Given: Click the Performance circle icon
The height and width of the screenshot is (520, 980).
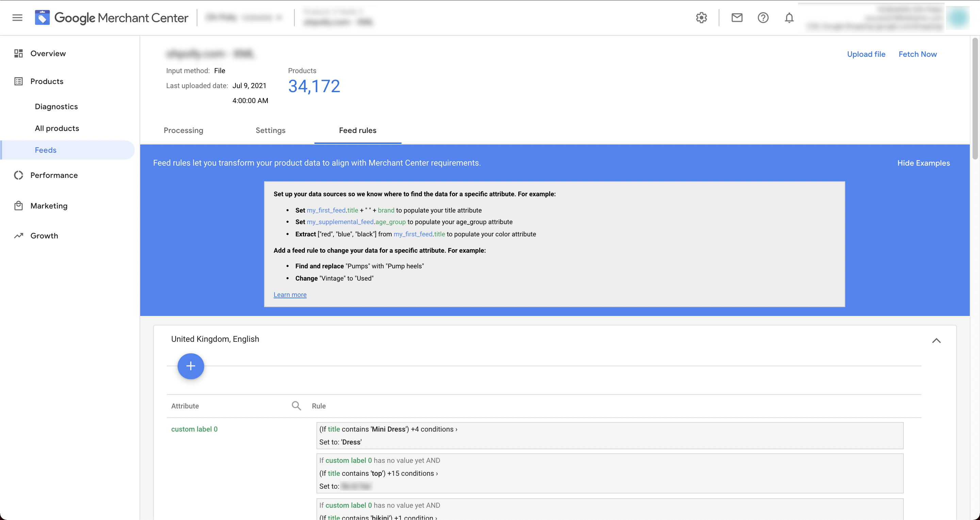Looking at the screenshot, I should click(x=18, y=175).
